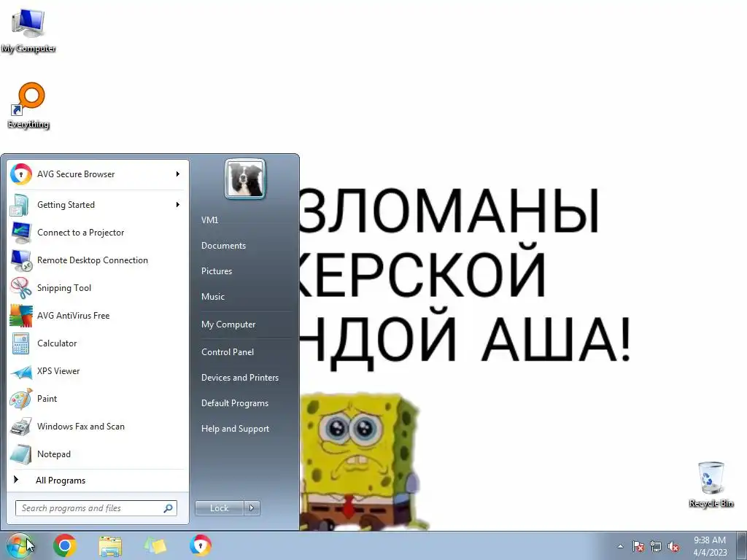Launch Connect to a Projector icon
The height and width of the screenshot is (560, 747).
click(x=21, y=233)
